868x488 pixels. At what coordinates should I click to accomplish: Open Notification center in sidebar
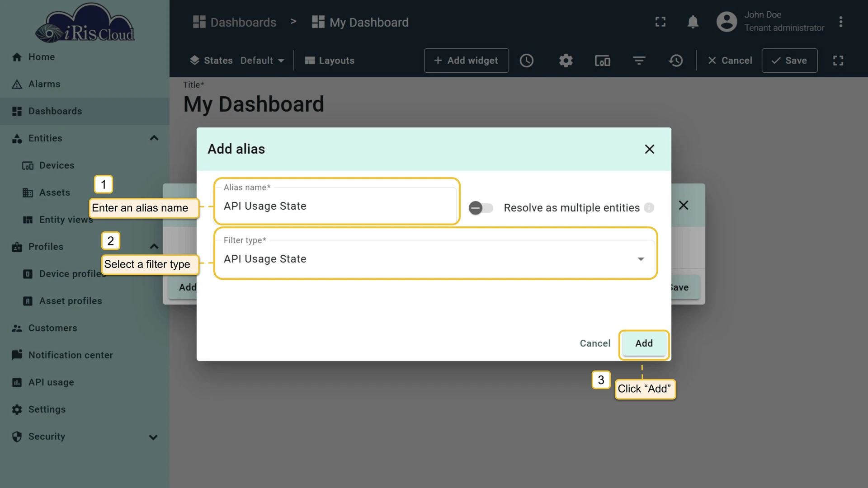click(85, 355)
